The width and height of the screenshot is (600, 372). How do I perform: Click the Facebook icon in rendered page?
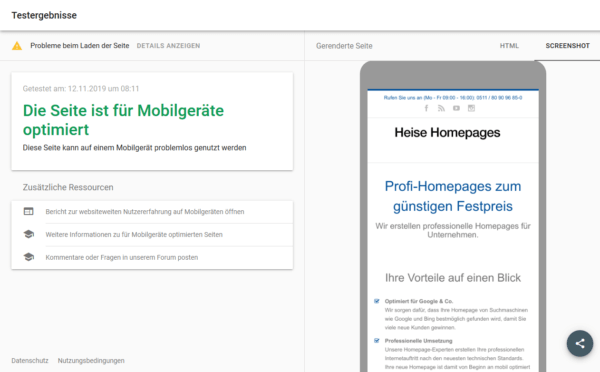[426, 108]
